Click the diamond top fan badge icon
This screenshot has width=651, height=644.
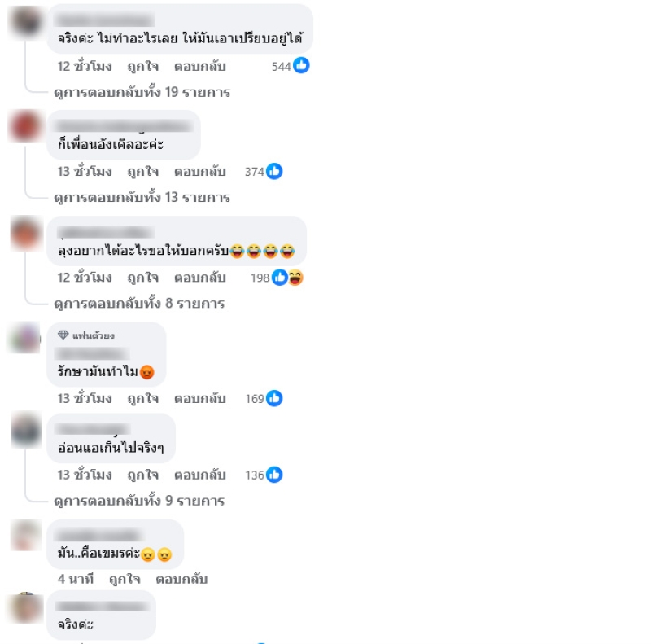click(x=63, y=335)
